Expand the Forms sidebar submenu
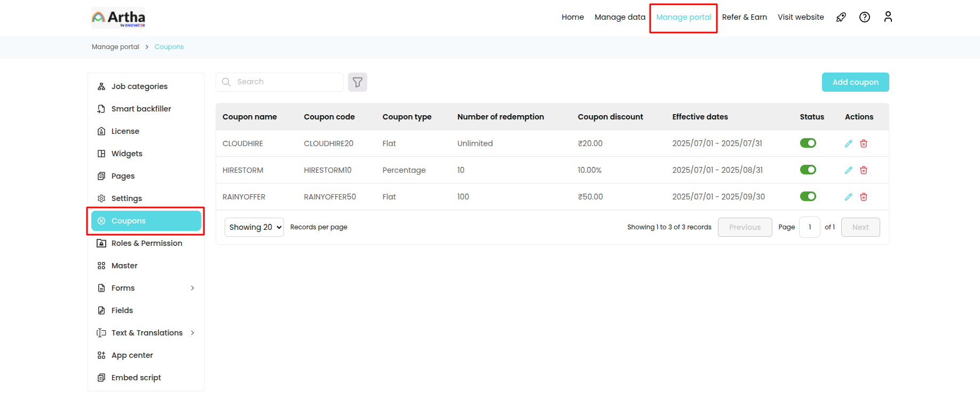The image size is (980, 408). (x=192, y=288)
